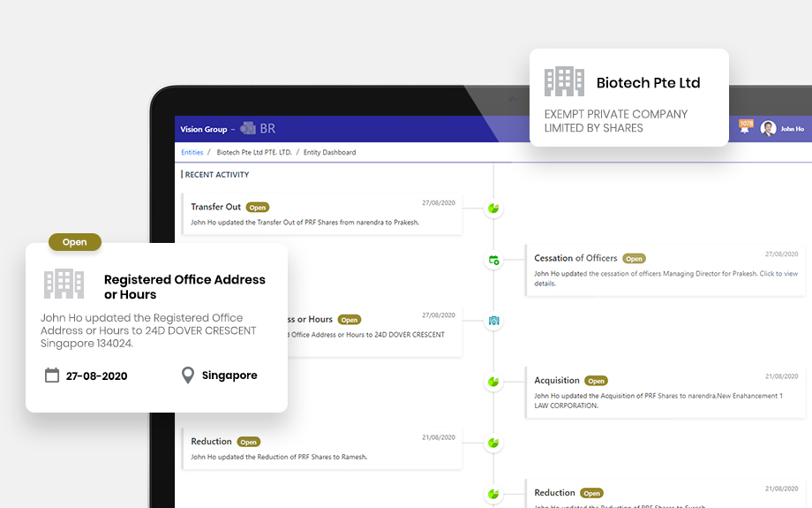Click the Open badge on Transfer Out
The image size is (812, 508).
[x=258, y=208]
